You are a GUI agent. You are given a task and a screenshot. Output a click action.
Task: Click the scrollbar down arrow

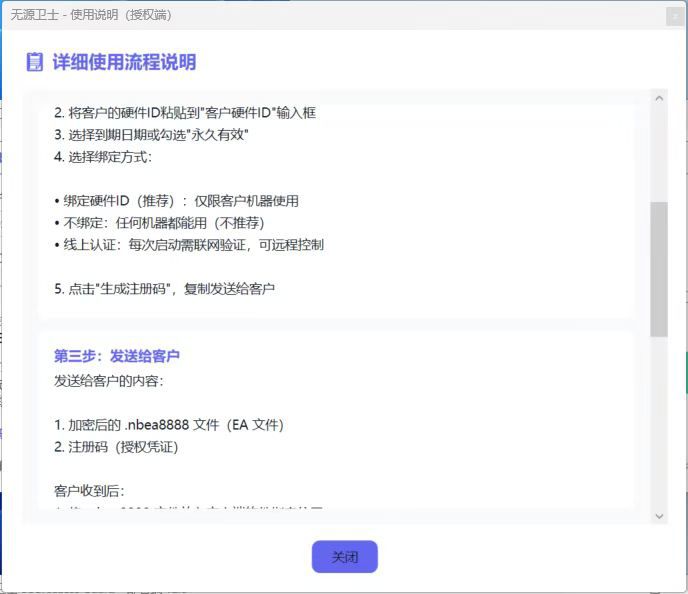[659, 516]
